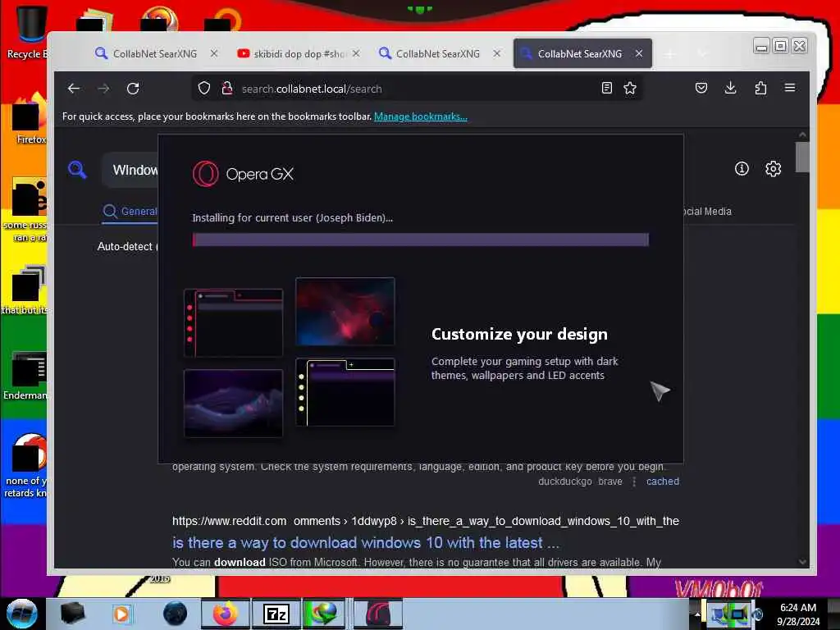
Task: Open the SearXNG info icon
Action: pyautogui.click(x=742, y=169)
